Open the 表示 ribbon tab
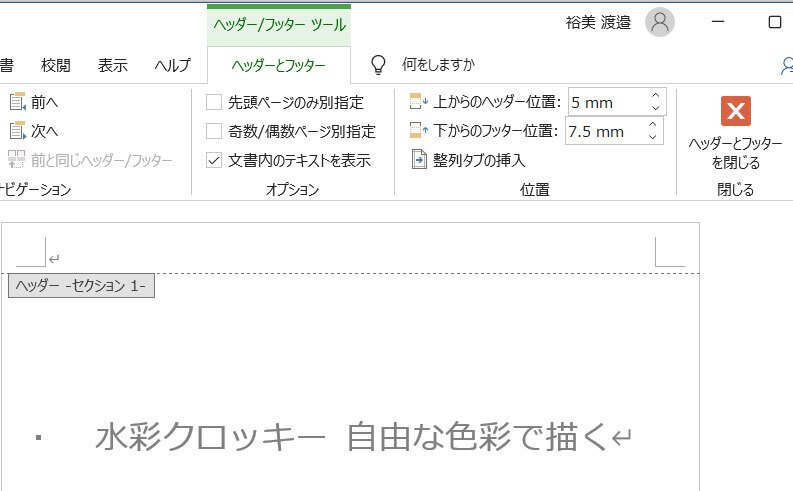This screenshot has height=491, width=793. click(112, 65)
